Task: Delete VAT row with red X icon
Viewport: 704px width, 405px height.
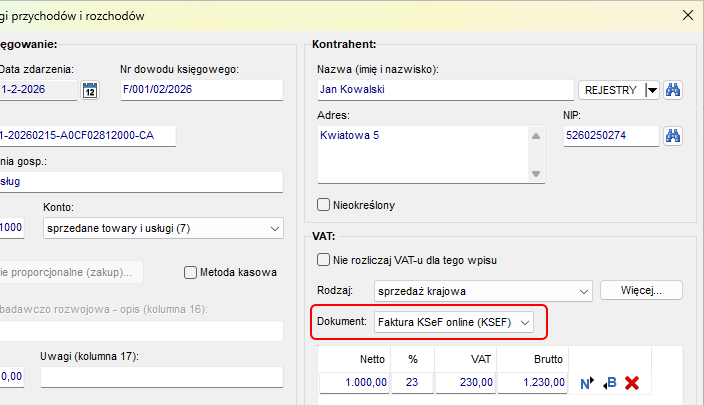Action: (632, 383)
